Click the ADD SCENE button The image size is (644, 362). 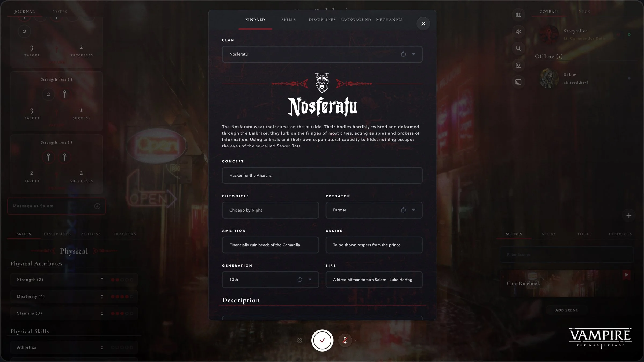pyautogui.click(x=566, y=310)
